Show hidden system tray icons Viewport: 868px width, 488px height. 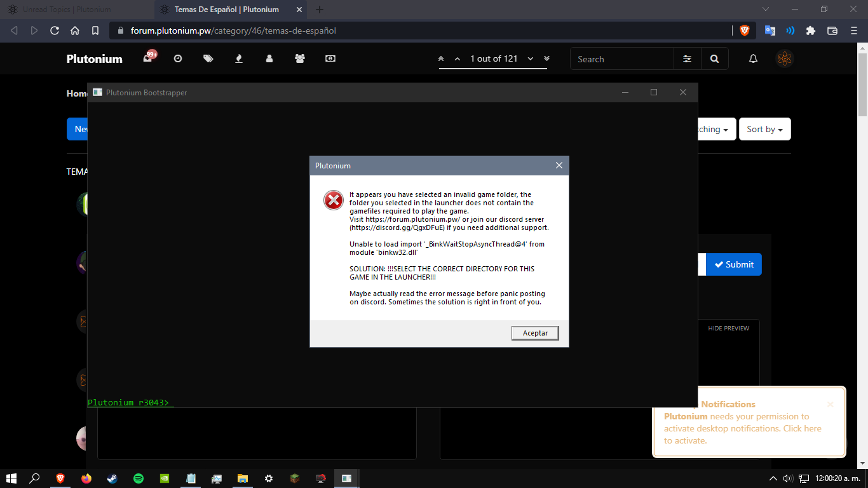click(773, 478)
